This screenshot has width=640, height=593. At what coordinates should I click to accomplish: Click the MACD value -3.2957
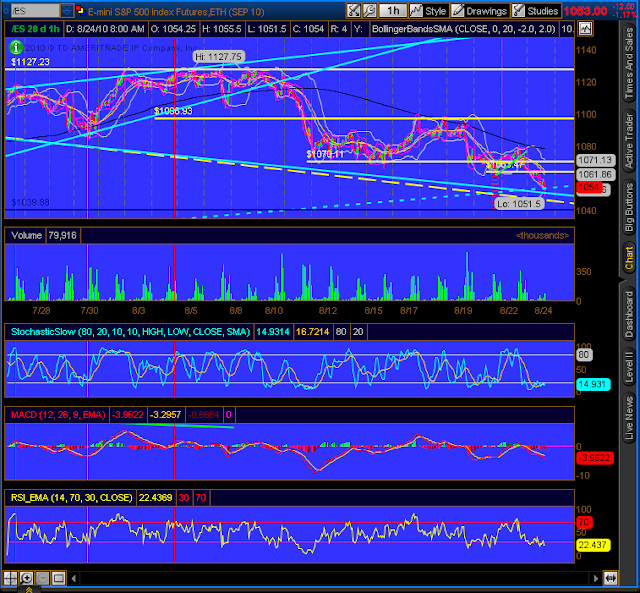[x=165, y=415]
